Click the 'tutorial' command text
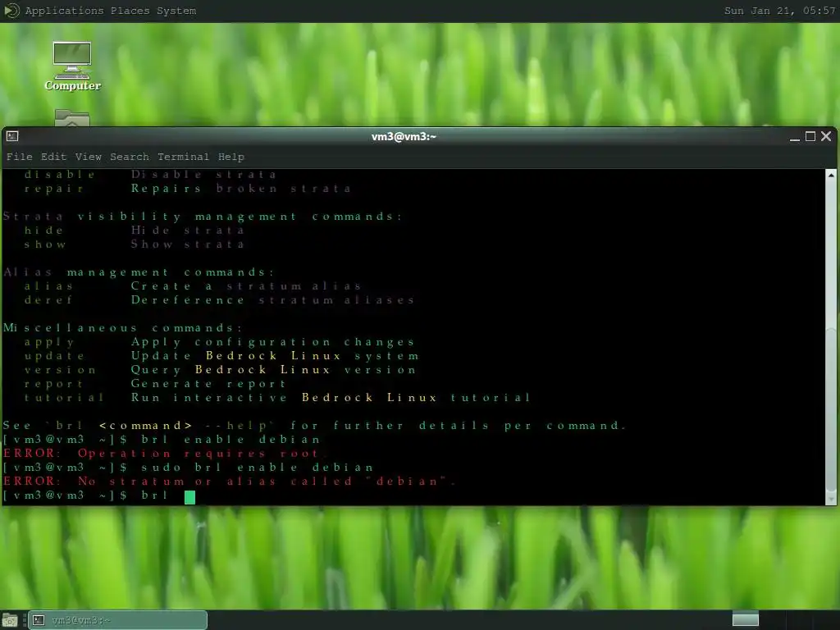This screenshot has width=840, height=630. (x=64, y=398)
